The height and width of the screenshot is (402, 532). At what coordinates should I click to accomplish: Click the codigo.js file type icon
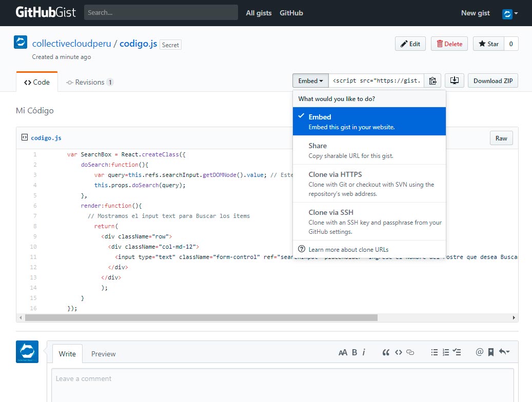(x=25, y=137)
